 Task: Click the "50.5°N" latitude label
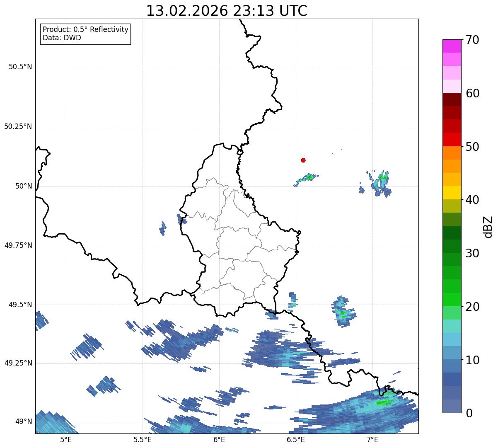pos(20,67)
